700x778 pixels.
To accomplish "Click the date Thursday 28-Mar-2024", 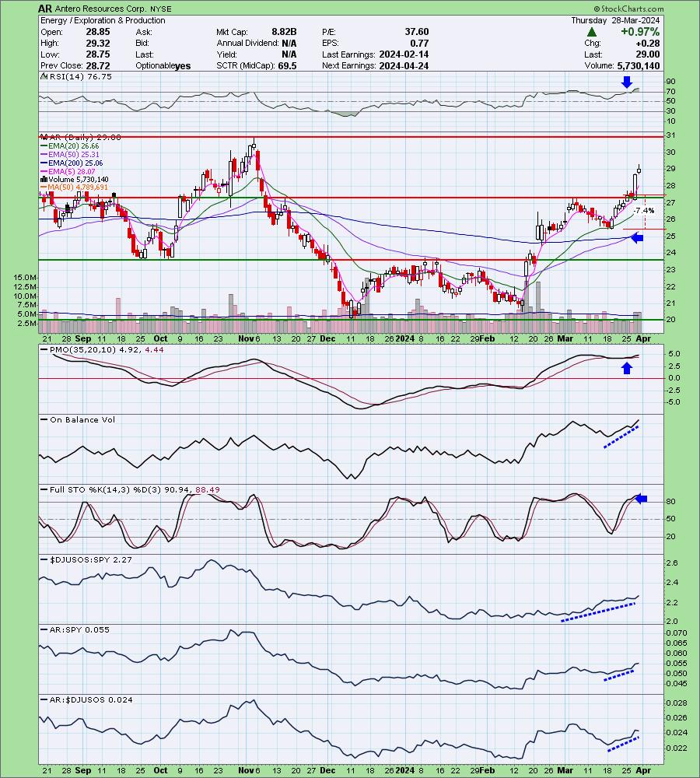I will 615,20.
